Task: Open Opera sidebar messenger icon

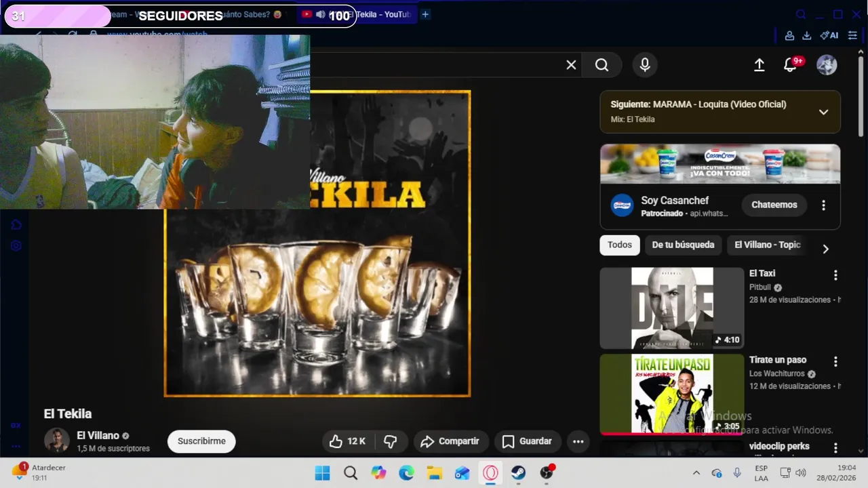Action: (x=16, y=225)
